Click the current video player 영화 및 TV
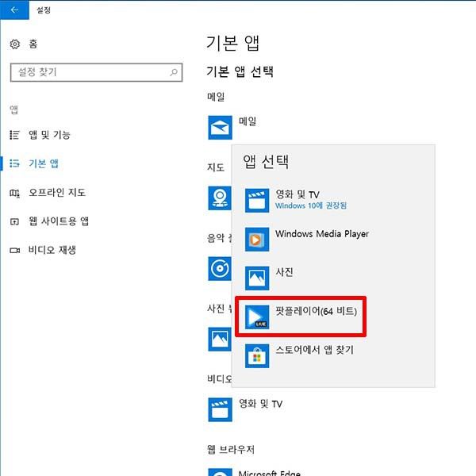476x476 pixels. [245, 410]
